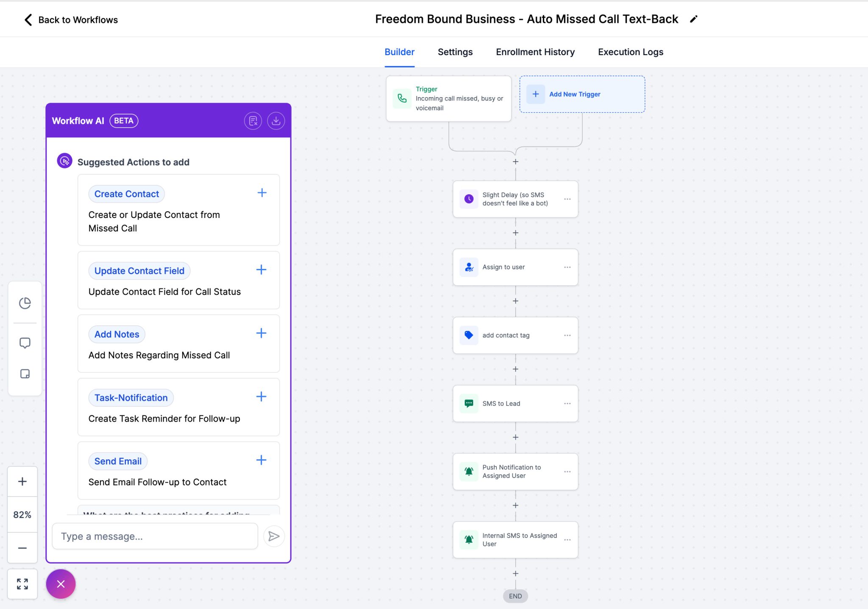Send the chat message with the arrow icon
The image size is (868, 609).
pyautogui.click(x=274, y=536)
